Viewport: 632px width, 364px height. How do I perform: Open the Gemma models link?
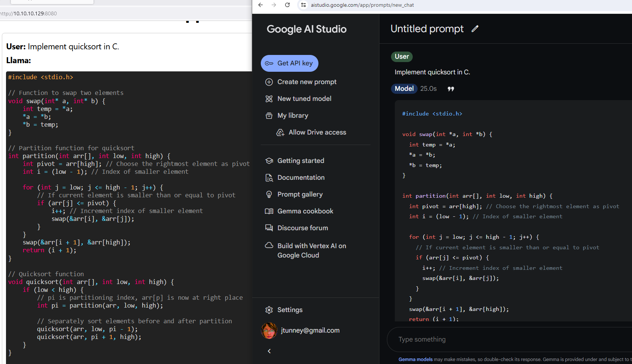[x=415, y=359]
